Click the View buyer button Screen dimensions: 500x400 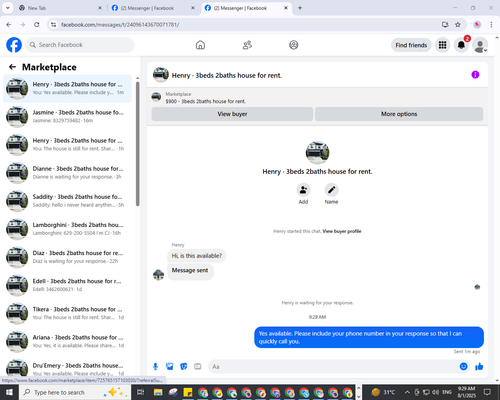(x=232, y=114)
